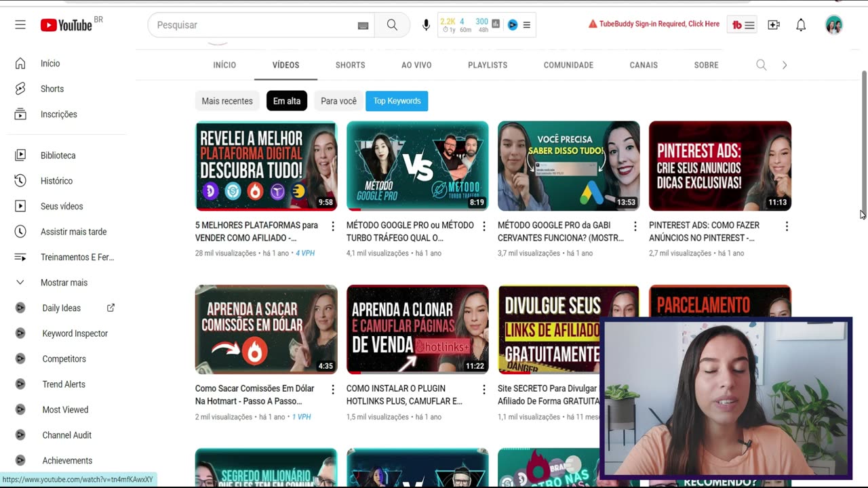868x488 pixels.
Task: Switch to SHORTS channel tab
Action: pyautogui.click(x=350, y=65)
